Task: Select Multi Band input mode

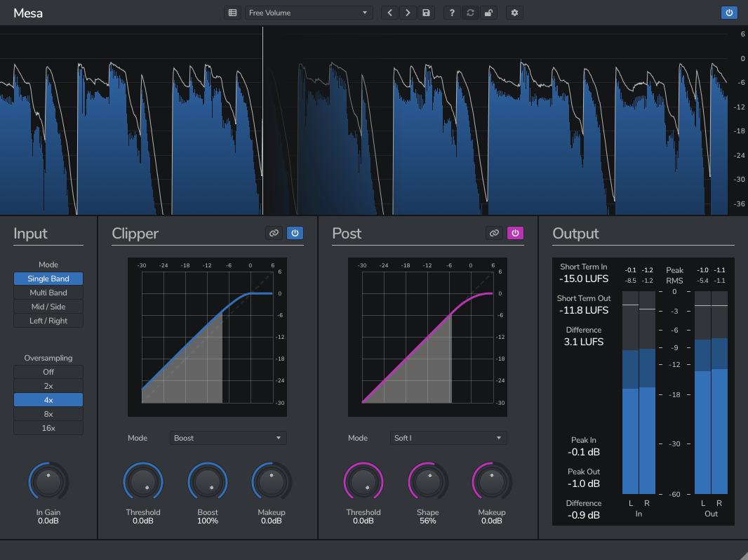Action: (48, 293)
